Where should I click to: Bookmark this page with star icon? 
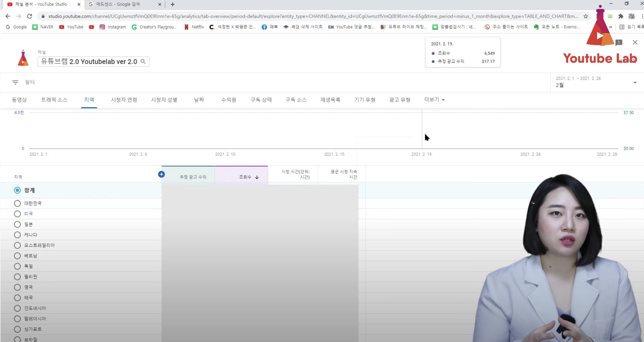coord(586,16)
